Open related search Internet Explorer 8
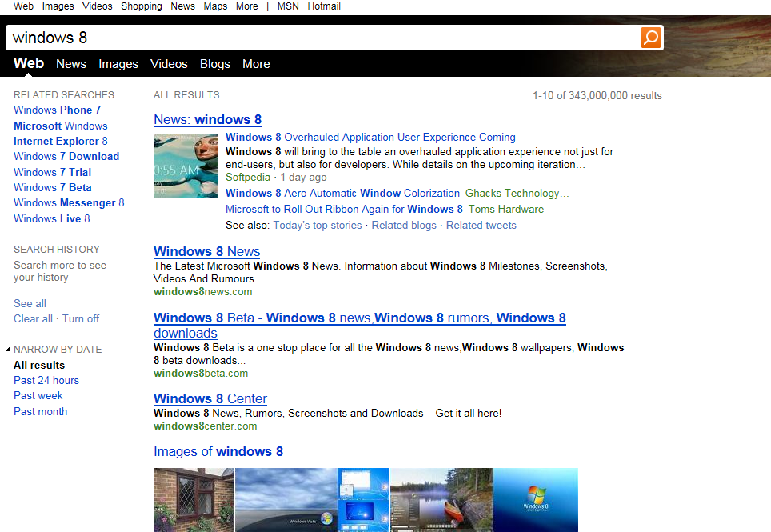Screen dimensions: 771x532 tap(61, 141)
